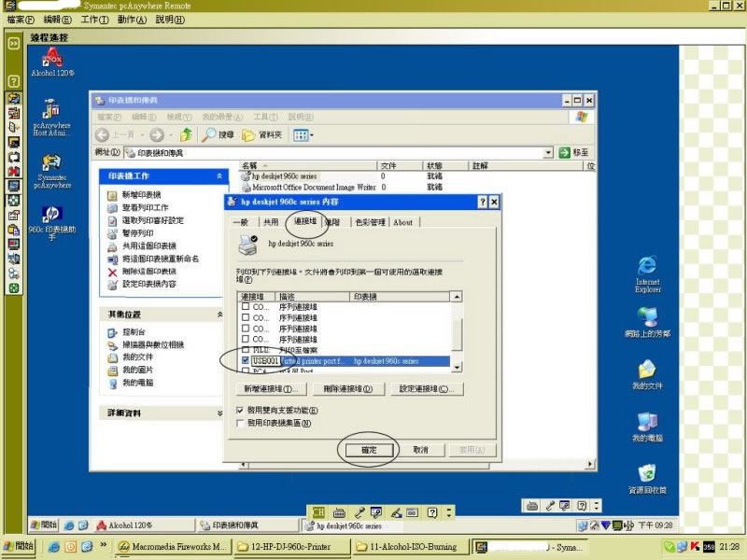747x560 pixels.
Task: Open the Internet Explorer desktop icon
Action: pyautogui.click(x=647, y=266)
